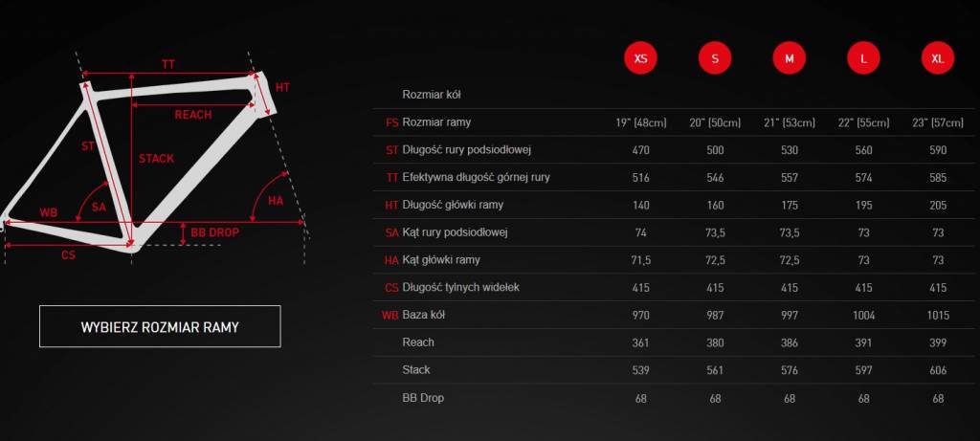This screenshot has width=980, height=441.
Task: Choose the XL size circle
Action: 937,58
